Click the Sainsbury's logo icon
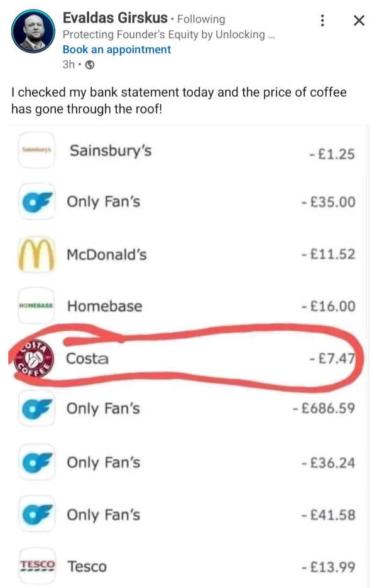The height and width of the screenshot is (588, 377). click(x=36, y=151)
